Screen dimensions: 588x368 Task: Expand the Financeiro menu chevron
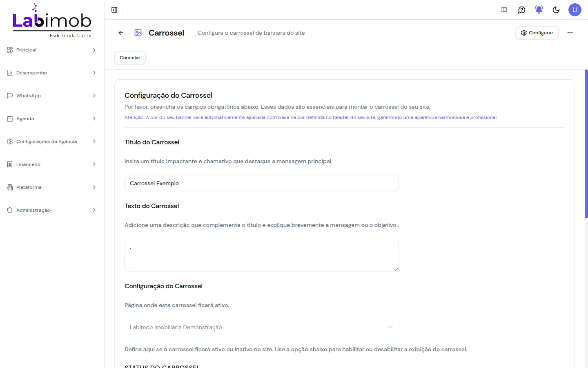[94, 164]
